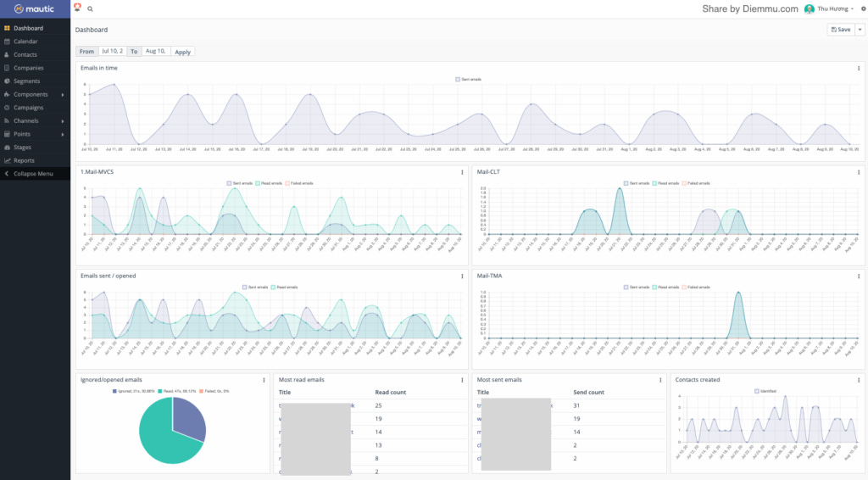Click the To date field showing Aug 10
The width and height of the screenshot is (868, 480).
pyautogui.click(x=156, y=51)
